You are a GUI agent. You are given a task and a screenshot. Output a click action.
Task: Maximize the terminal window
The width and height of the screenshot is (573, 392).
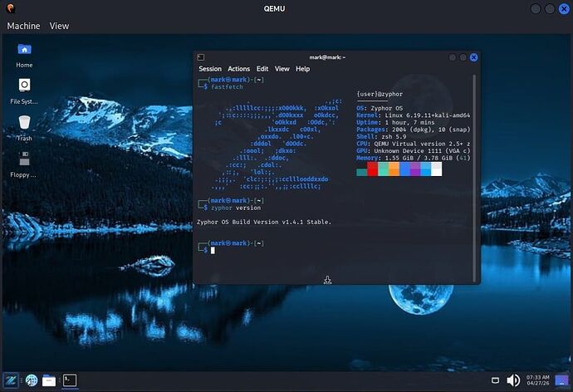[x=463, y=57]
